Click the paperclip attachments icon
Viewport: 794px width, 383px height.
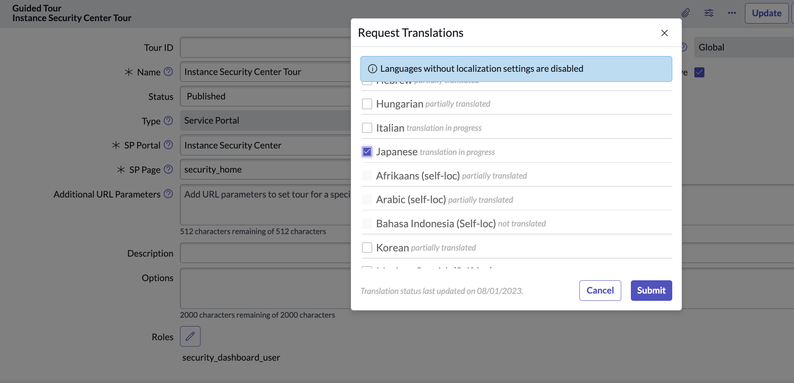685,13
